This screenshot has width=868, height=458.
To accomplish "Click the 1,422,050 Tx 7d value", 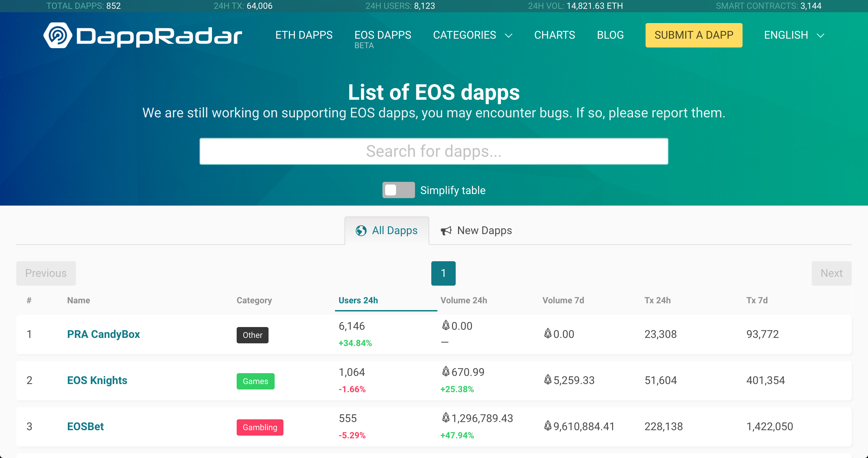I will 770,426.
